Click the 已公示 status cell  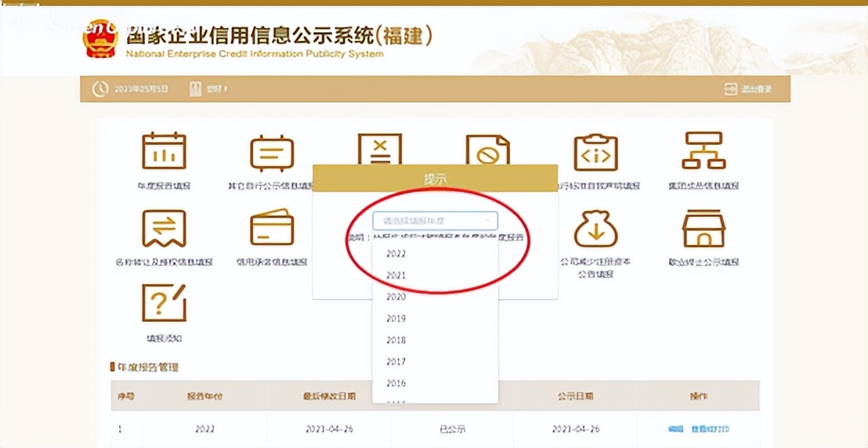(451, 429)
